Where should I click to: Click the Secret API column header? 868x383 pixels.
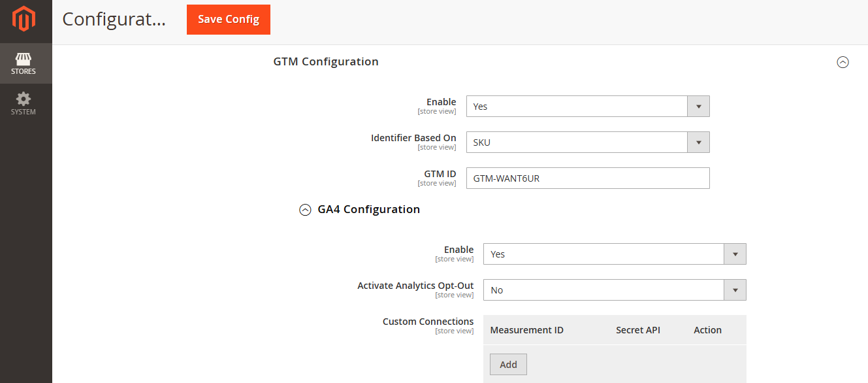[637, 330]
